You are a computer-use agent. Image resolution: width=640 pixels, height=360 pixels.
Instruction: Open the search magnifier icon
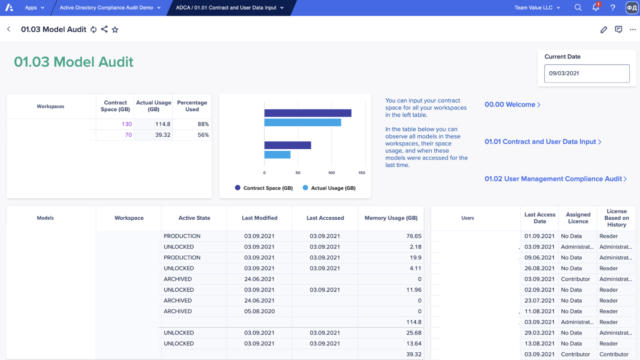point(578,8)
